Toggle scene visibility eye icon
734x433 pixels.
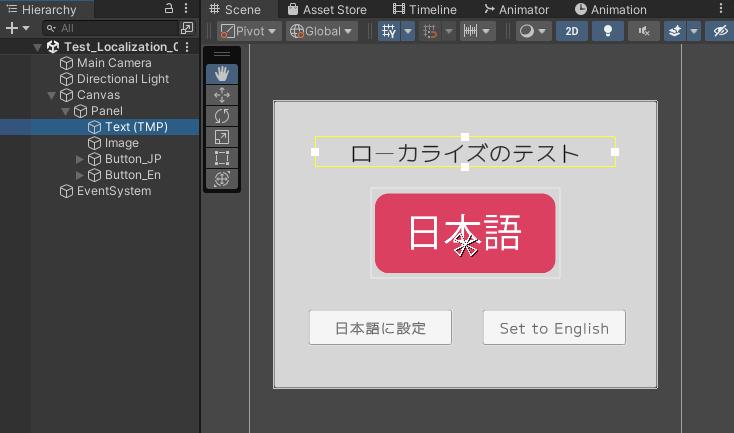click(719, 31)
